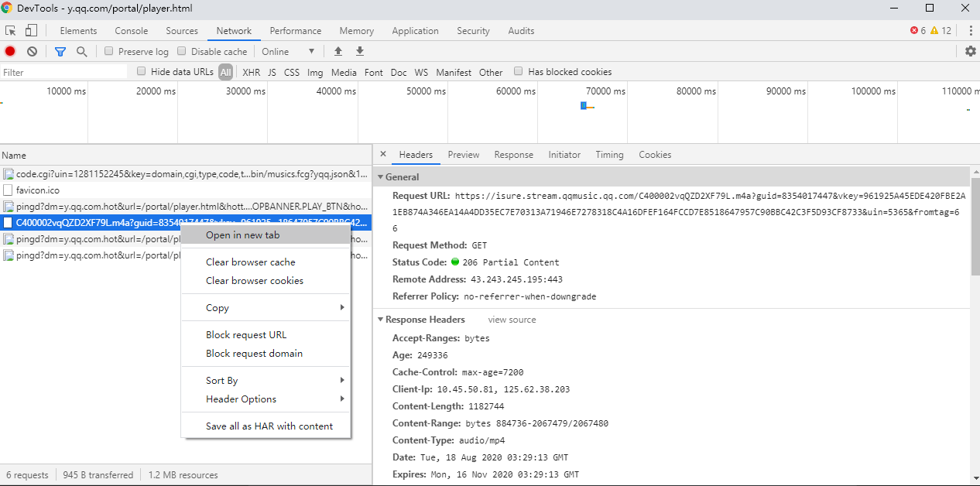
Task: Expand the Sort By submenu
Action: [x=266, y=381]
